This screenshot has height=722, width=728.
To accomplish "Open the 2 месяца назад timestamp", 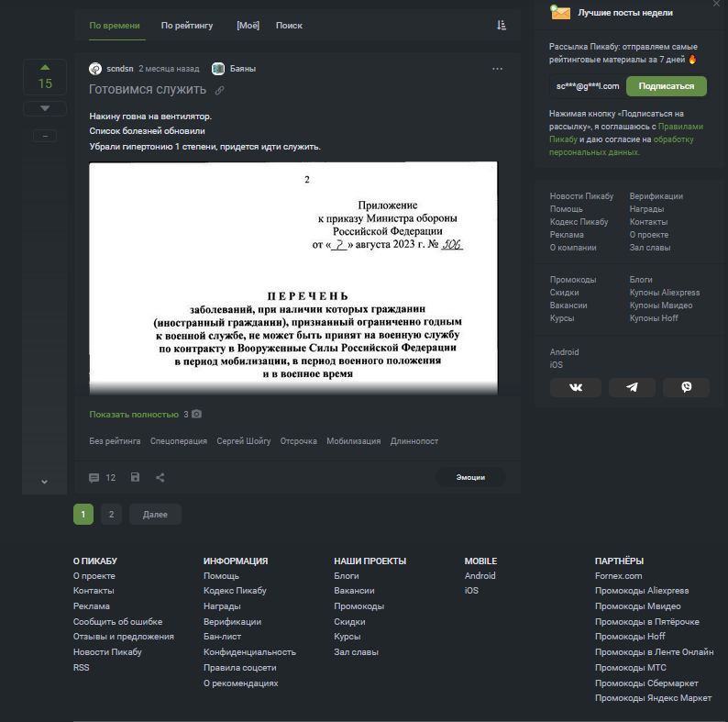I will 169,69.
